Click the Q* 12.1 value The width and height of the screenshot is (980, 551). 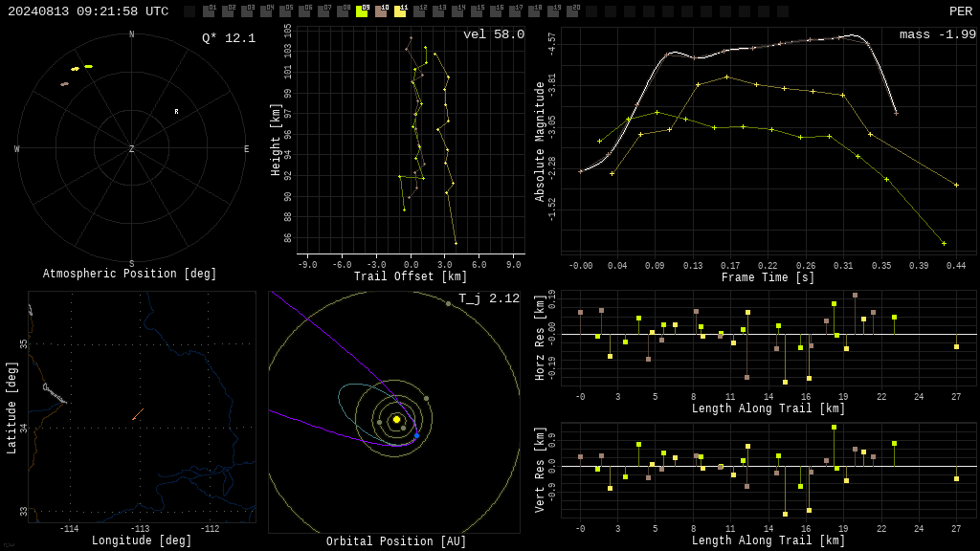click(229, 38)
